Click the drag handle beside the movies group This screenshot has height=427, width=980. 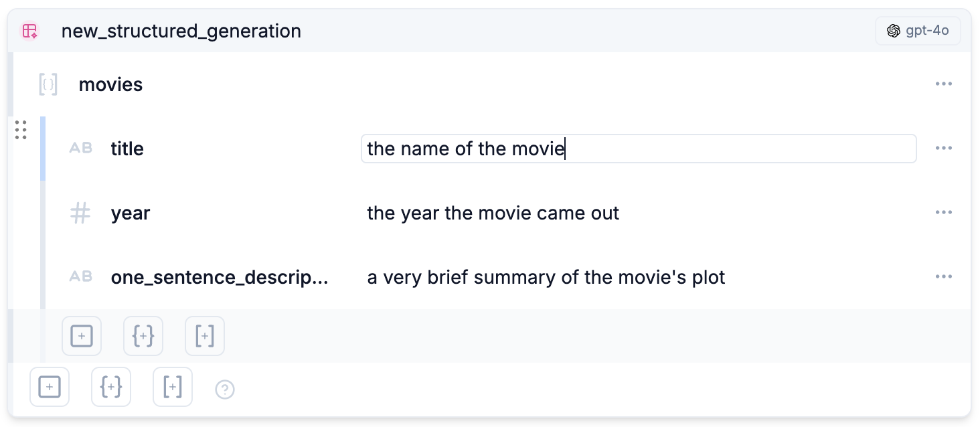(21, 130)
